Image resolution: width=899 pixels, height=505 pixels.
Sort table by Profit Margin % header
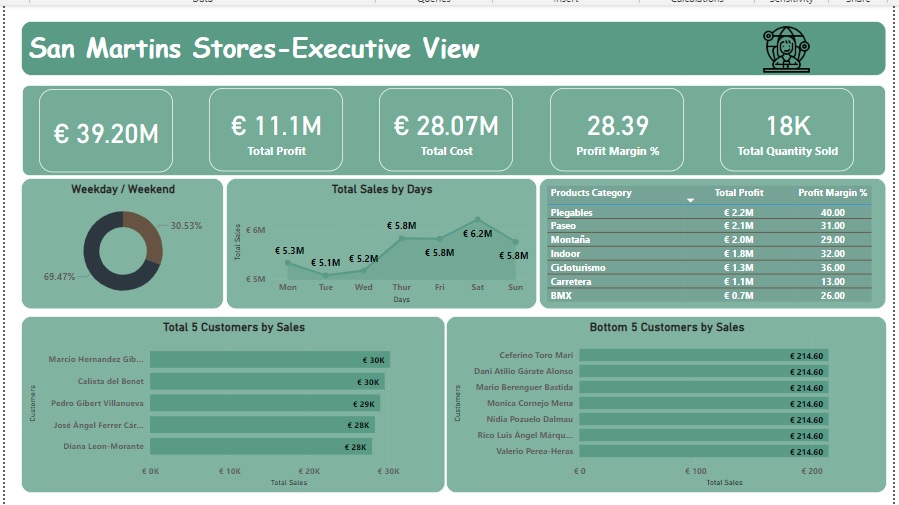(x=833, y=193)
